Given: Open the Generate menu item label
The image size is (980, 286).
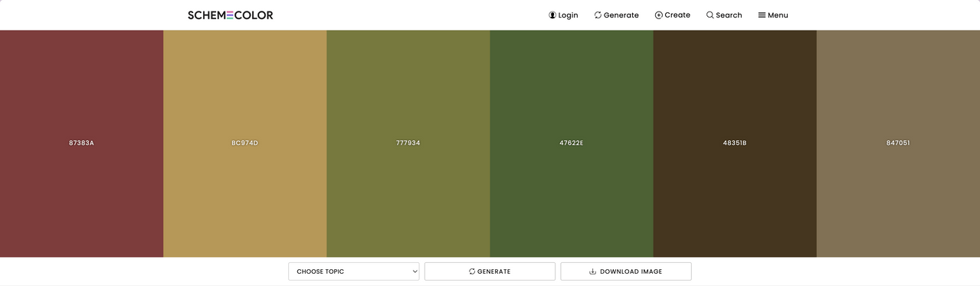Looking at the screenshot, I should click(x=621, y=15).
